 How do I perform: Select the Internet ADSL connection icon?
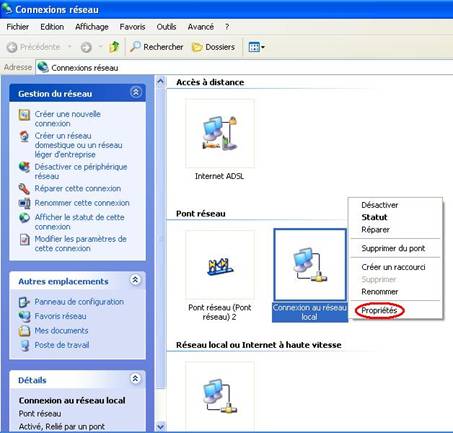point(220,133)
